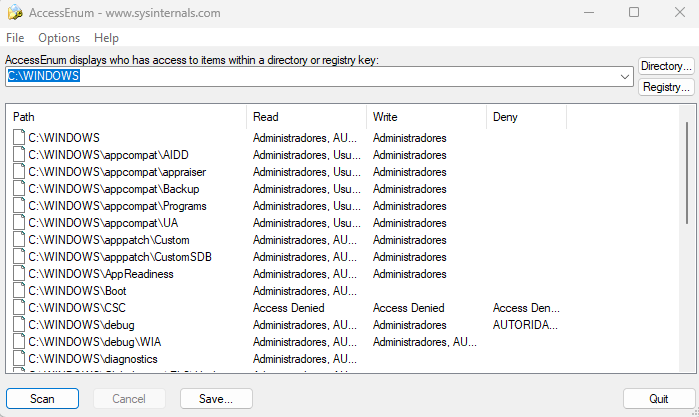The height and width of the screenshot is (417, 699).
Task: Click Read cell 'Administradores, Usu...' in AIDD row
Action: pos(307,155)
